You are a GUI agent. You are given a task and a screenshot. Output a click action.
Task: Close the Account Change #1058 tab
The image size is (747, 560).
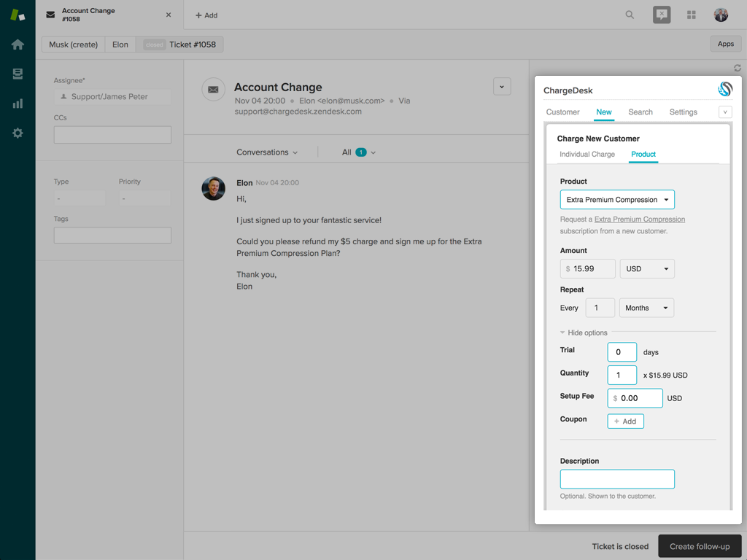tap(169, 15)
